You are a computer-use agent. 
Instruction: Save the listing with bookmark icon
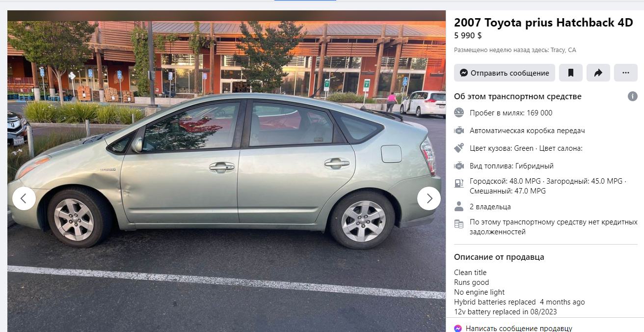tap(571, 73)
